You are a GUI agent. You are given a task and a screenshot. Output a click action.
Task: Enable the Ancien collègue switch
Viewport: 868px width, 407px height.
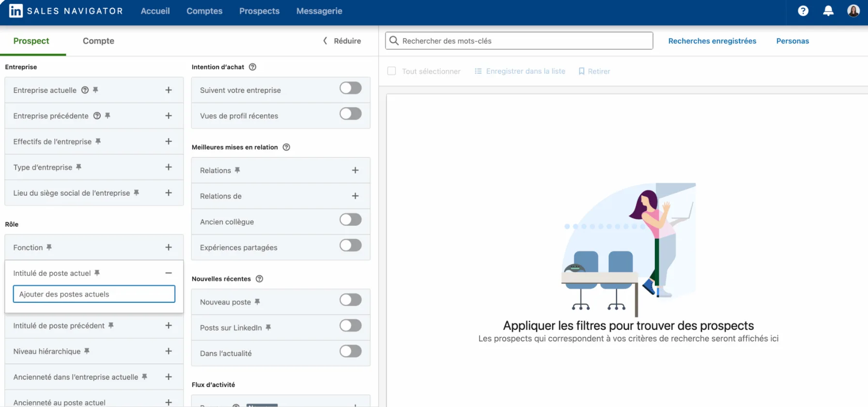pyautogui.click(x=351, y=220)
